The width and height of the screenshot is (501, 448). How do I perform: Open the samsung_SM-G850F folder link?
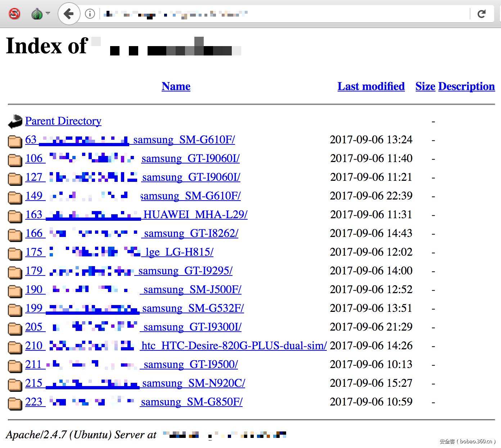pyautogui.click(x=191, y=402)
